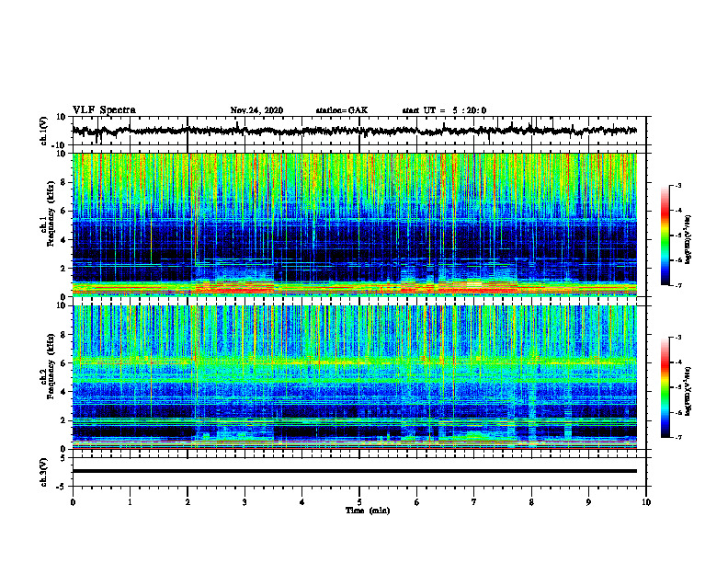Screen dimensions: 728x563
Task: Click the ch.2 spectrogram panel
Action: coord(355,377)
